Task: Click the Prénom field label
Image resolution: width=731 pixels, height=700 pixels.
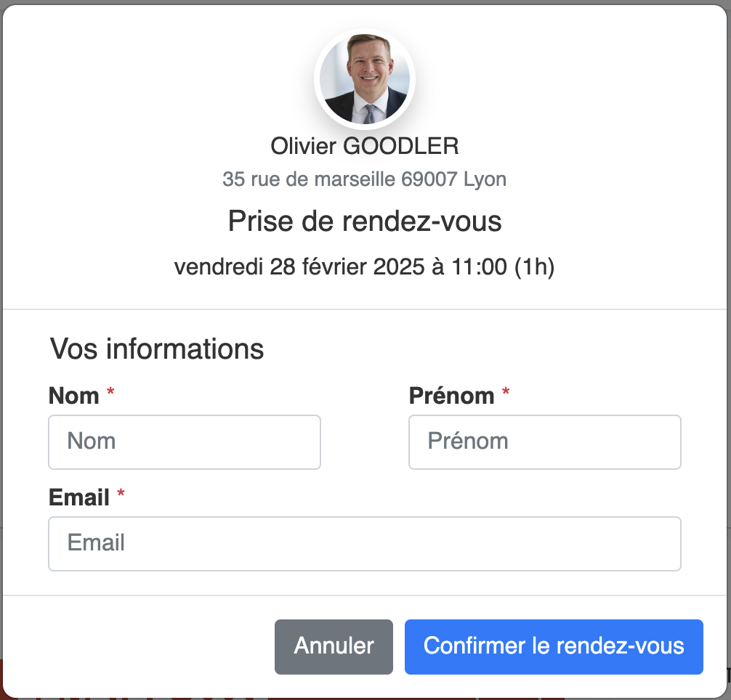Action: coord(452,396)
